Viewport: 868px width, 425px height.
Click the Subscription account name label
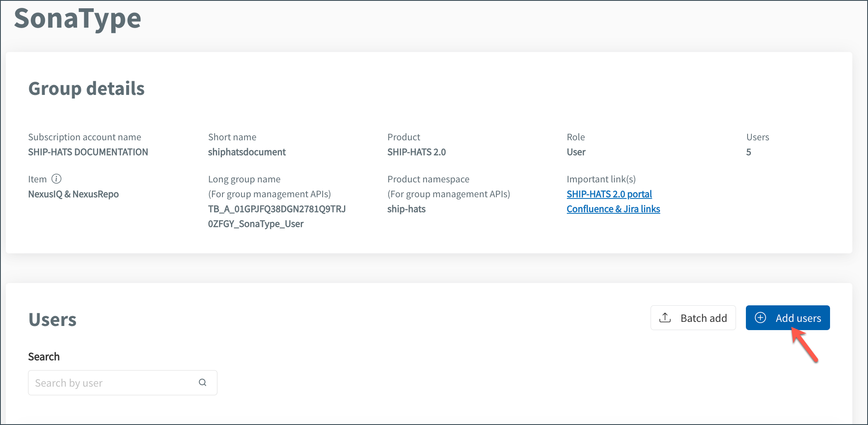[85, 137]
